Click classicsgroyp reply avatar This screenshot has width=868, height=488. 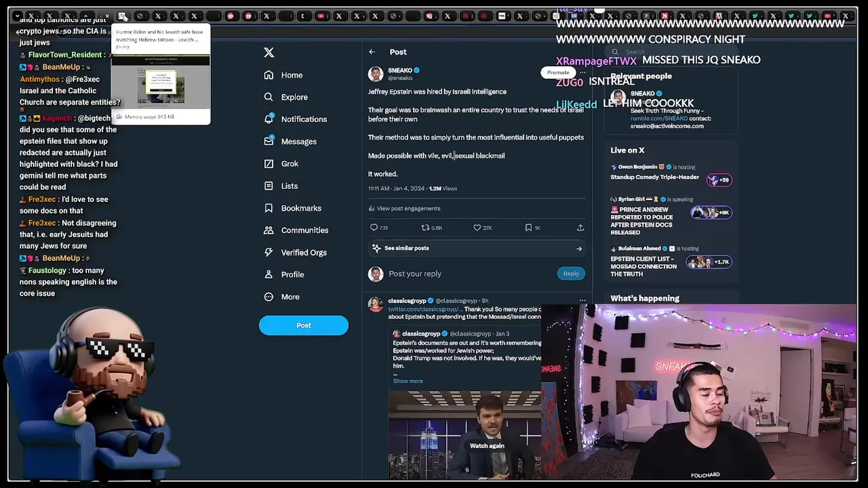coord(376,304)
